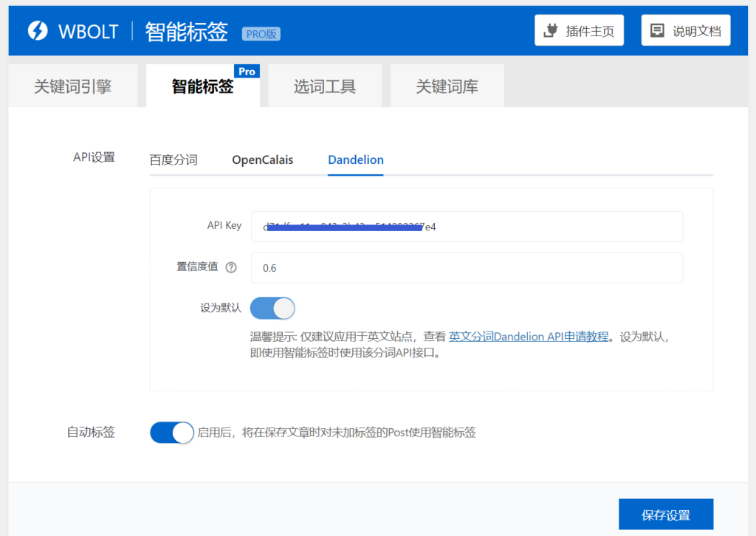Click the Pro badge on 智能标签 tab
Viewport: 756px width, 536px height.
[x=247, y=71]
